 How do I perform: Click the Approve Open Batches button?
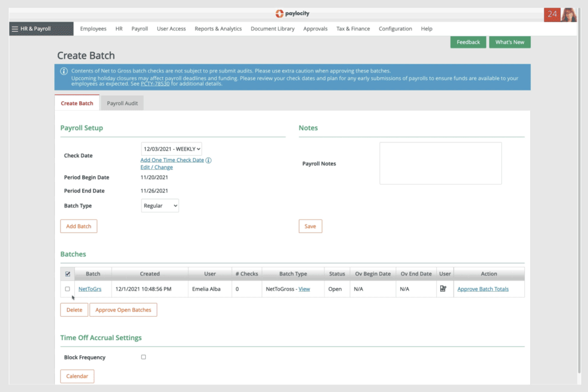(x=123, y=310)
